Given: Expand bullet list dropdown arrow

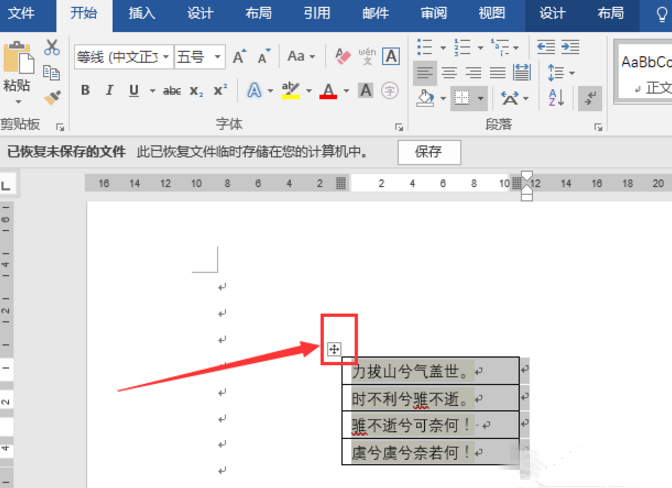Looking at the screenshot, I should [x=443, y=48].
